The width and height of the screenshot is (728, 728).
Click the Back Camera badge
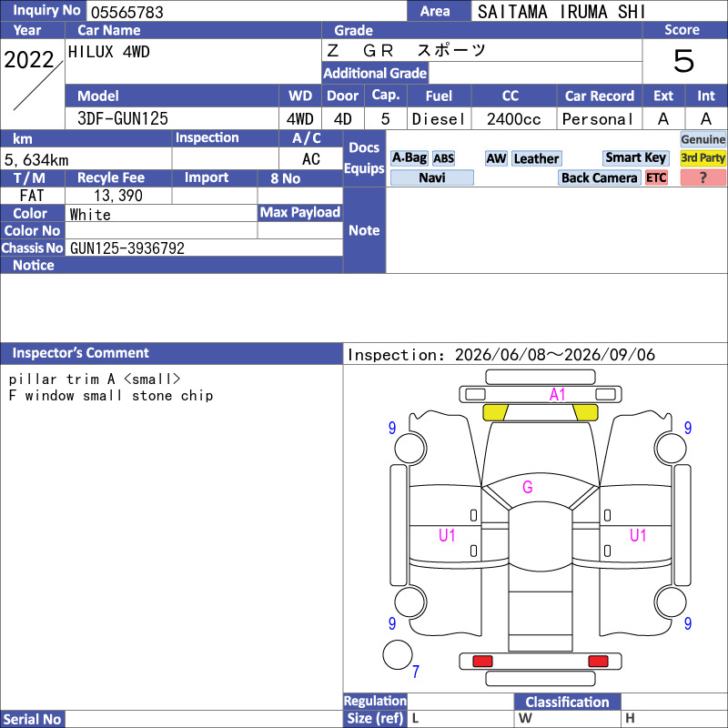600,177
